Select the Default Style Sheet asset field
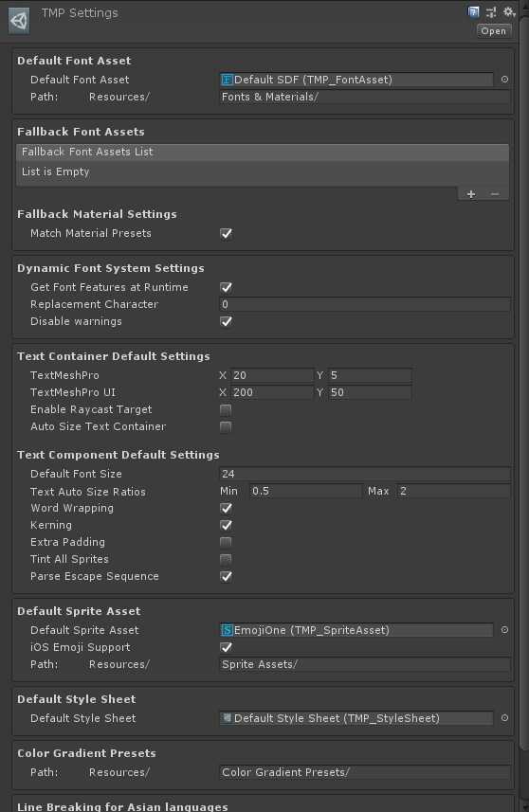The image size is (529, 812). pyautogui.click(x=356, y=718)
